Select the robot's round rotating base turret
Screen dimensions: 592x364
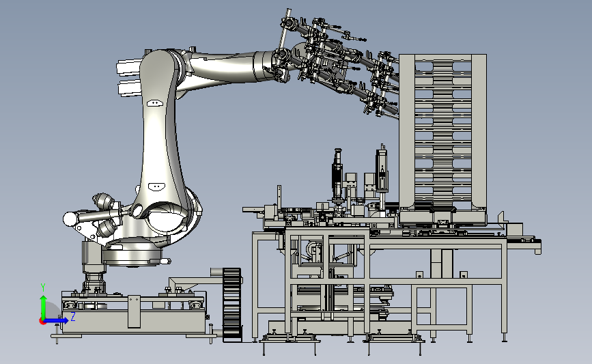pos(134,255)
